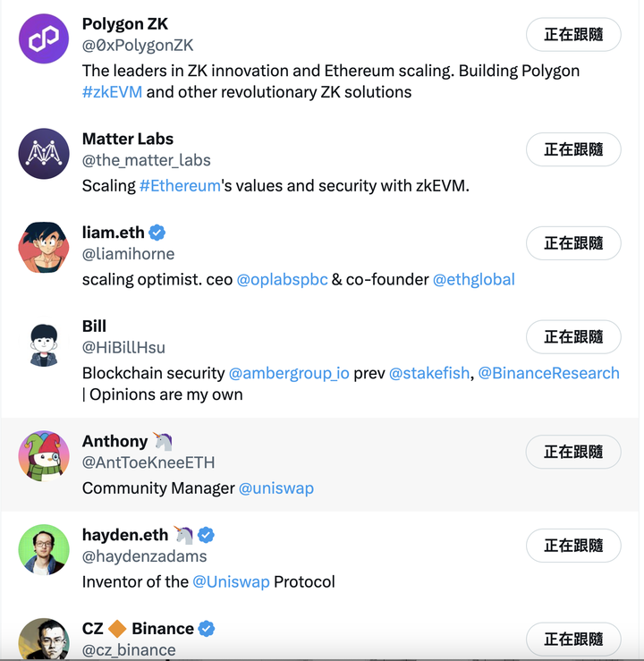Viewport: 644px width, 661px height.
Task: Toggle the following button for Bill
Action: click(x=573, y=337)
